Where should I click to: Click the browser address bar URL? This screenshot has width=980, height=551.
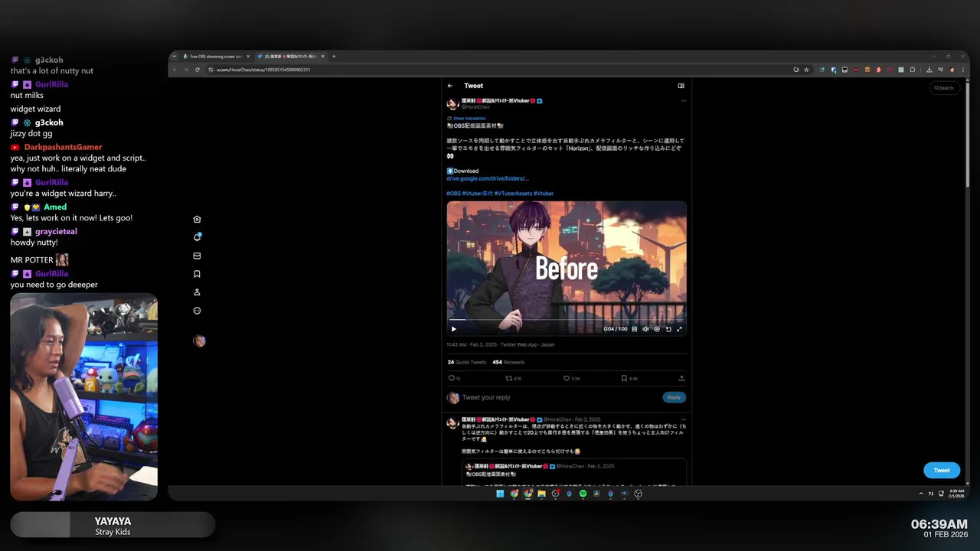(263, 70)
